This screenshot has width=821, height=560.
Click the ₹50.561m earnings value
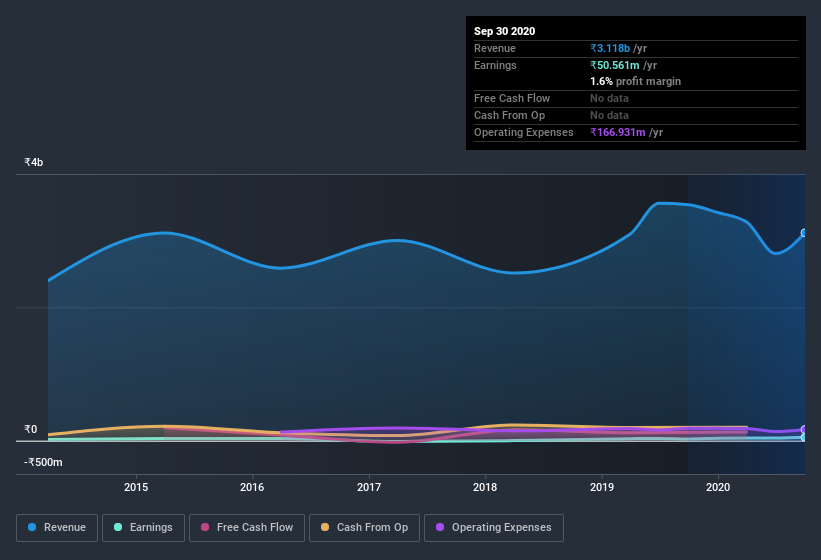[615, 65]
